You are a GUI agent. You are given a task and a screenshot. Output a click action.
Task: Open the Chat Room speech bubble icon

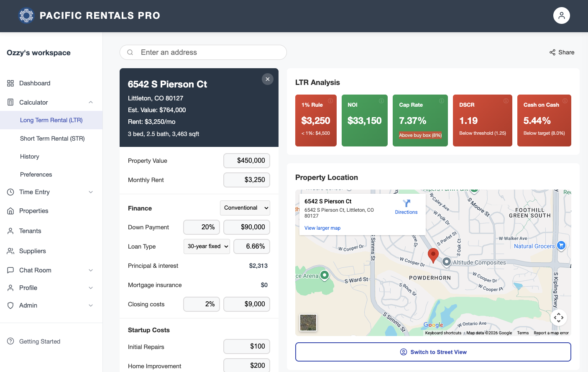[x=10, y=270]
